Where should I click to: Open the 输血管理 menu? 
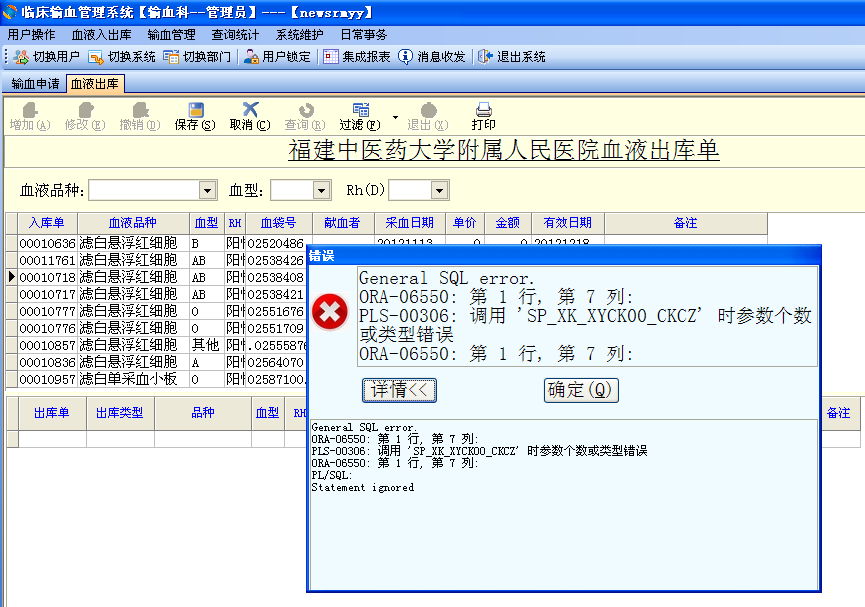[172, 35]
